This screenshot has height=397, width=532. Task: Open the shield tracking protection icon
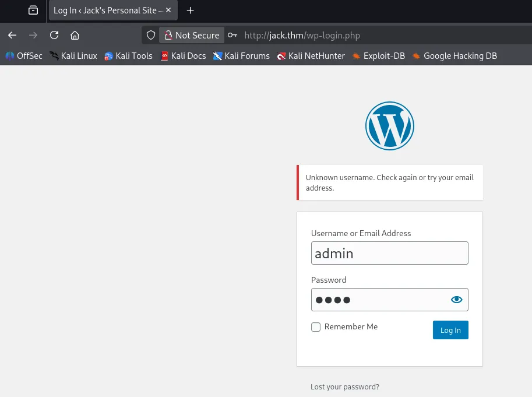(151, 35)
